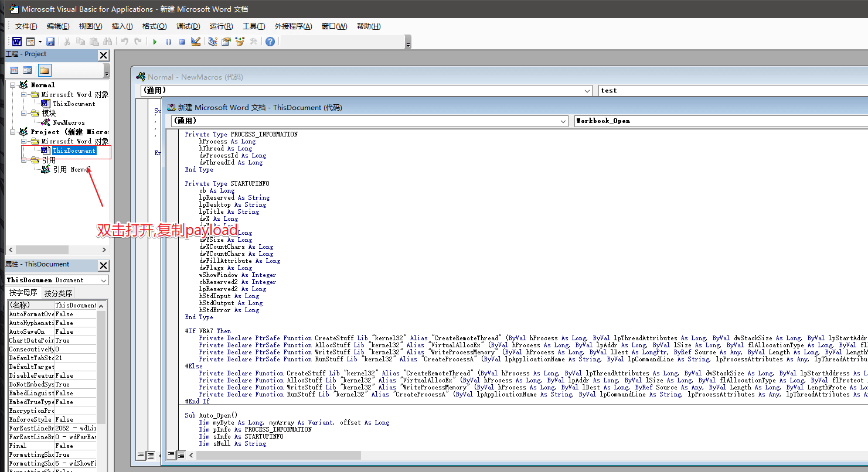This screenshot has width=868, height=472.
Task: Save the project with the floppy icon
Action: [x=50, y=42]
